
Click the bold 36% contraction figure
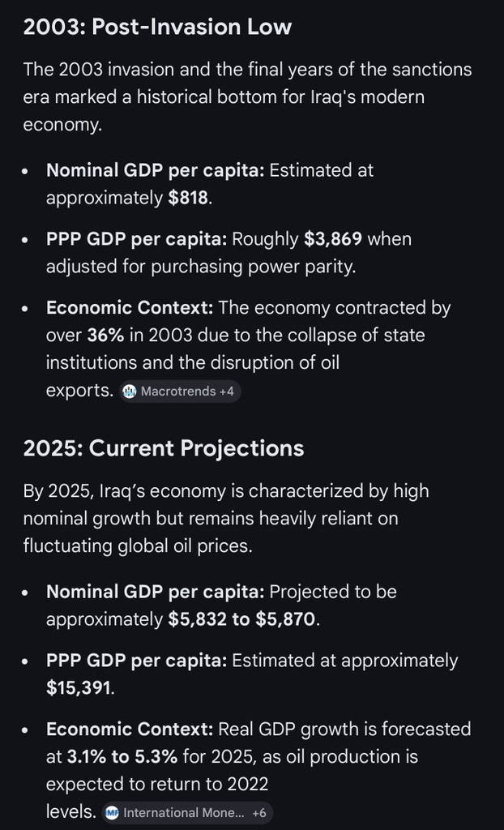(x=105, y=336)
